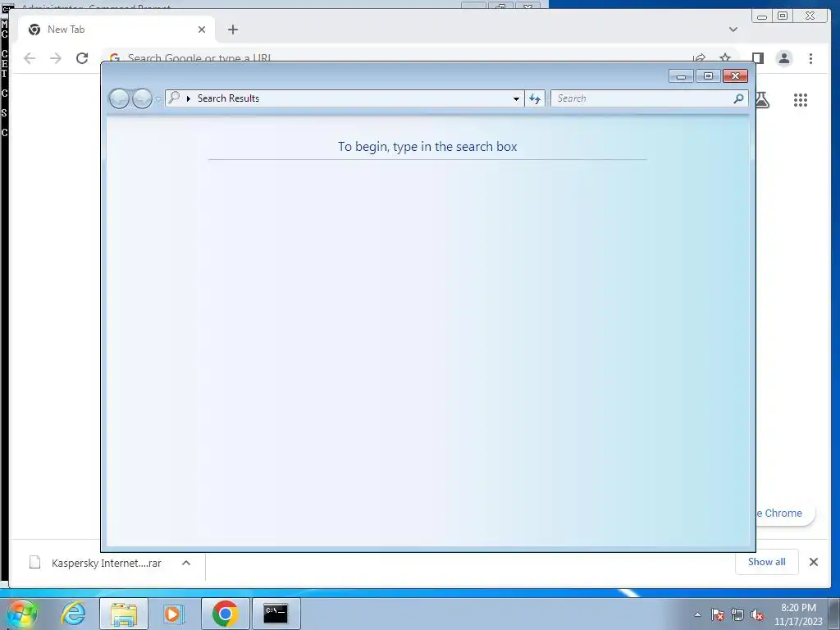Image resolution: width=840 pixels, height=630 pixels.
Task: Open Search Labs flask icon on New Tab page
Action: click(x=762, y=99)
